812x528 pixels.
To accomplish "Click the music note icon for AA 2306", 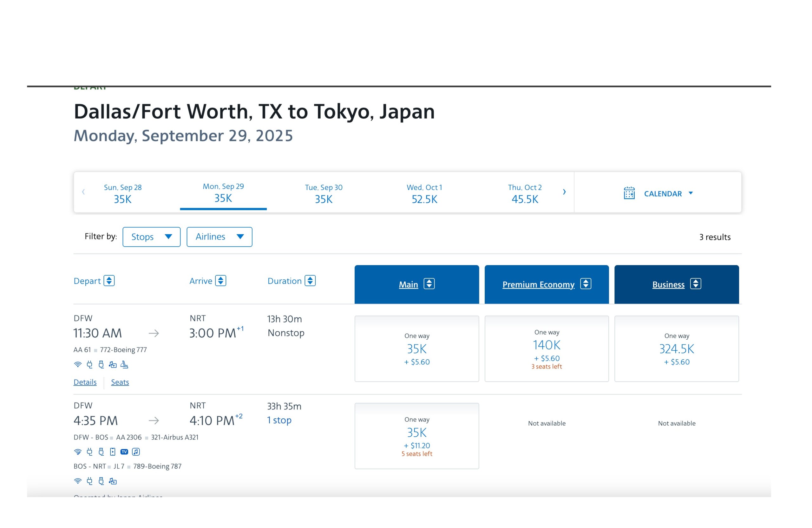I will [x=136, y=452].
